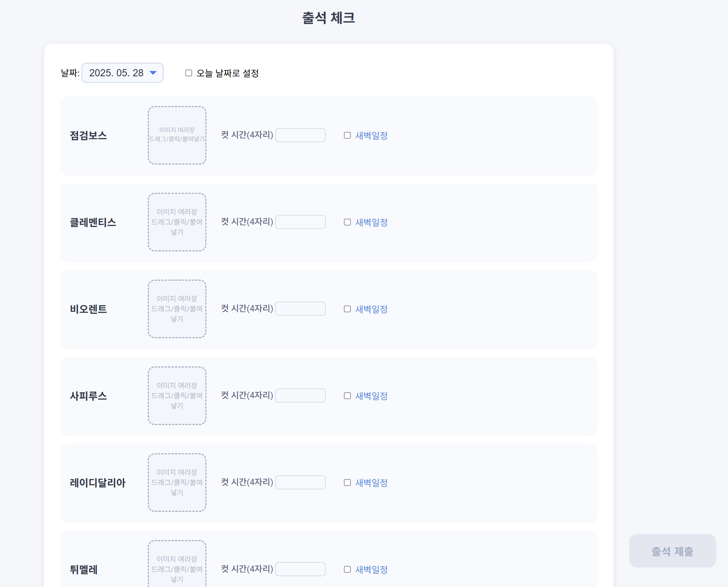This screenshot has height=587, width=728.
Task: Click the 2025. 05. 28 date field
Action: tap(116, 73)
